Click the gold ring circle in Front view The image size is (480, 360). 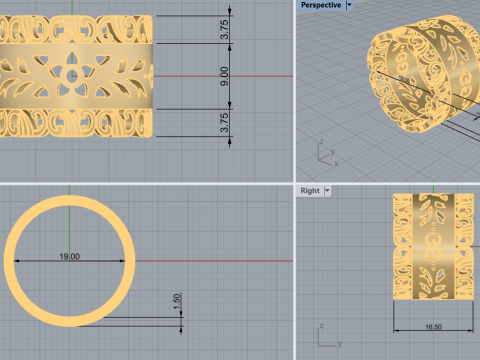click(x=69, y=261)
